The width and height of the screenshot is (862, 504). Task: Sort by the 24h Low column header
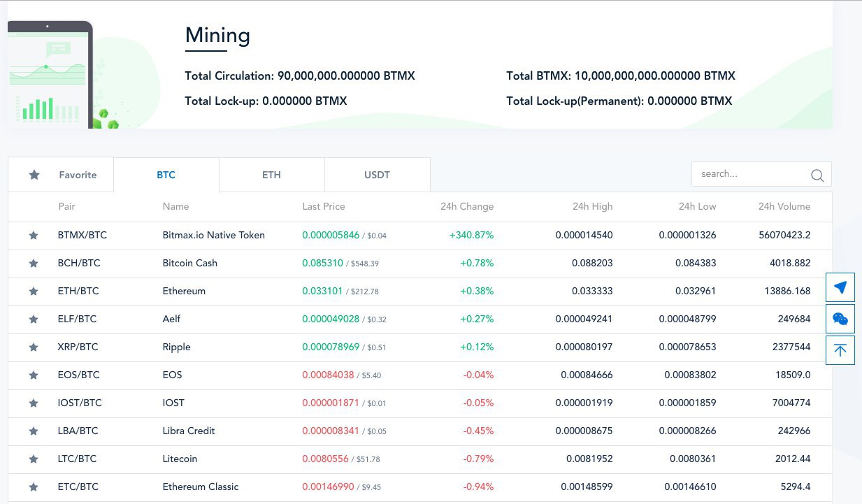click(x=697, y=207)
